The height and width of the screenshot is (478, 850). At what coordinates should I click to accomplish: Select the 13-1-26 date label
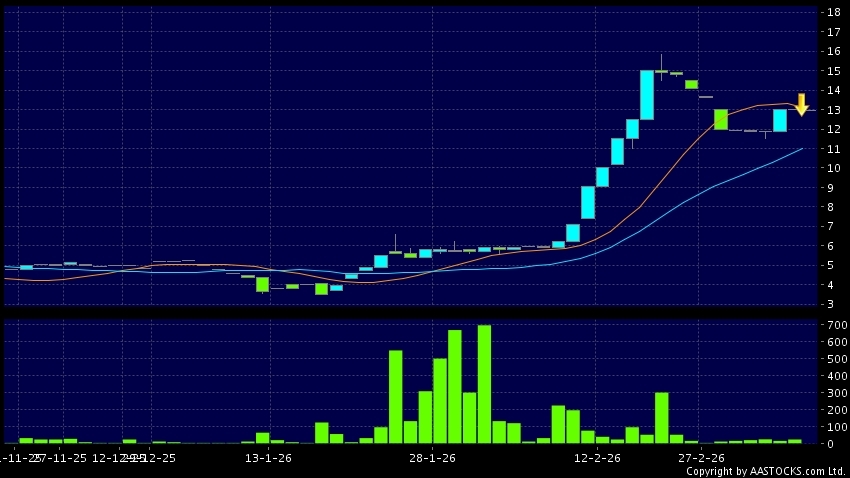pyautogui.click(x=268, y=457)
